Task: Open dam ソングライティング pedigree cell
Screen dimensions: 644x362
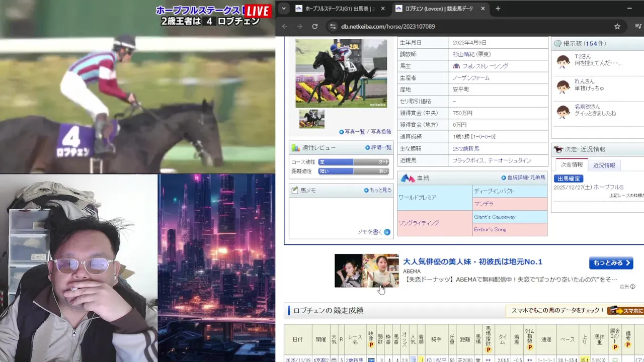Action: (x=435, y=223)
